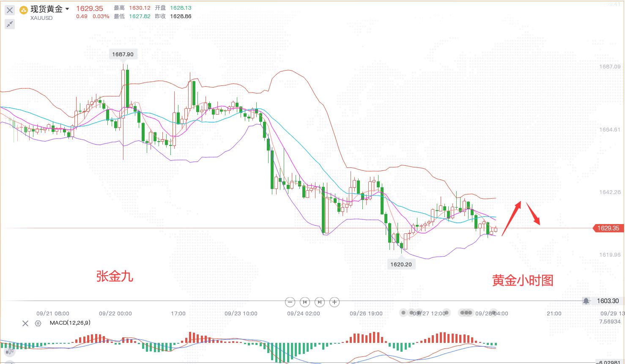The image size is (625, 364).
Task: Click the 7.56934 MACD scale value
Action: tap(610, 322)
